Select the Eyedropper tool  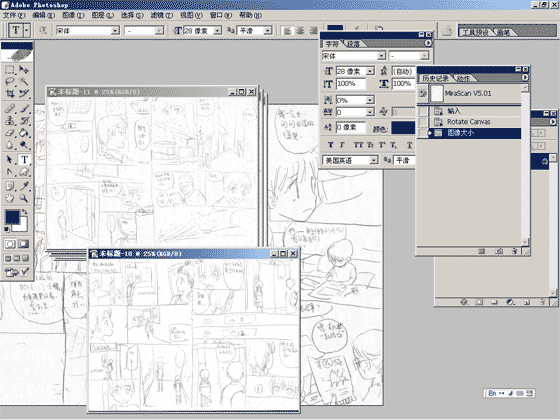point(24,186)
